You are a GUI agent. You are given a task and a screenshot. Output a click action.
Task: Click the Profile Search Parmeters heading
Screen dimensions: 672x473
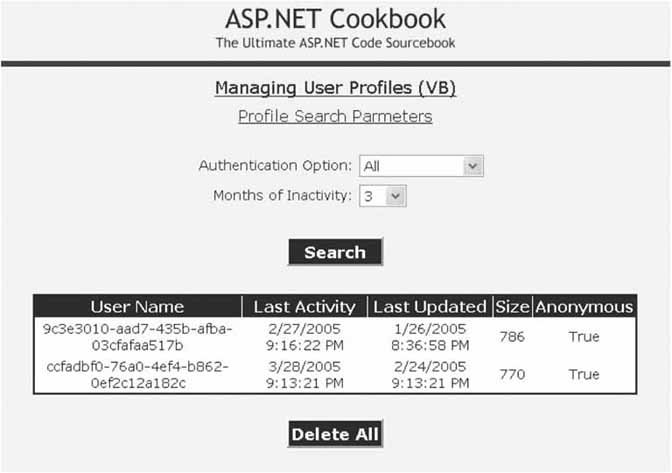click(x=335, y=117)
